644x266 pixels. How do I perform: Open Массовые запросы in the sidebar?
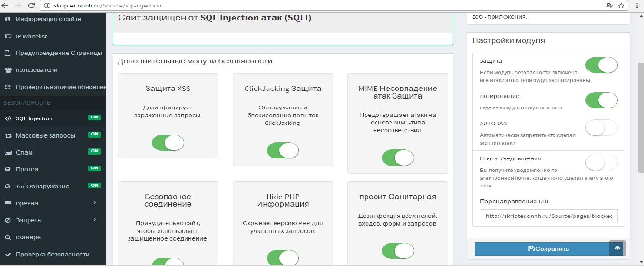45,135
